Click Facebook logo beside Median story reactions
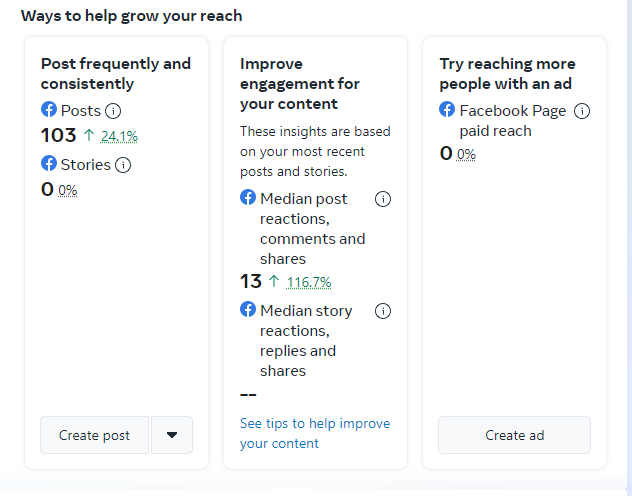Image resolution: width=632 pixels, height=496 pixels. [x=248, y=310]
